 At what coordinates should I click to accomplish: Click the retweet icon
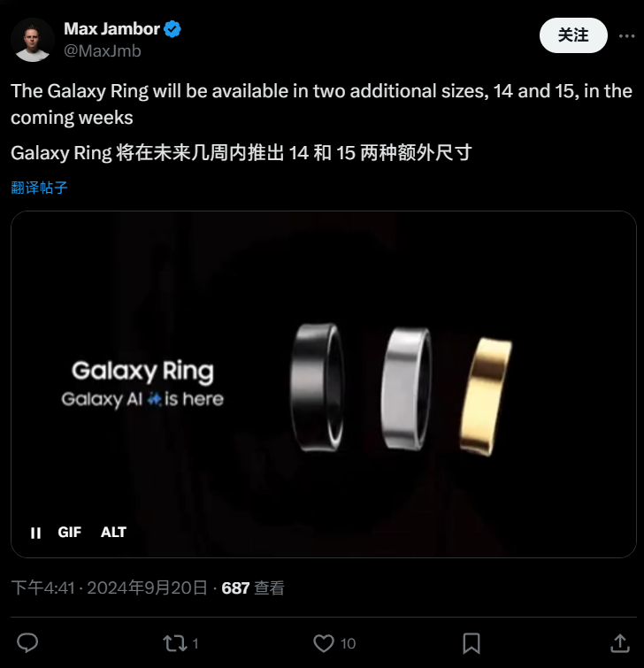click(174, 643)
